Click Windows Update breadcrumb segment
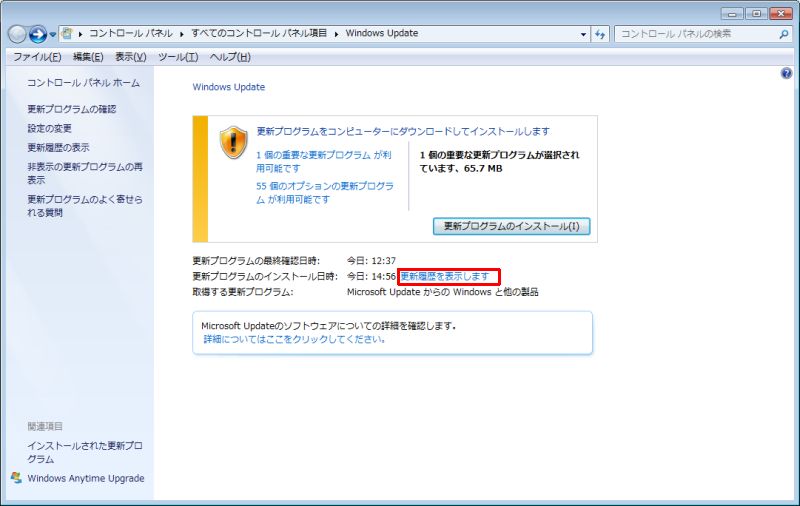The image size is (800, 506). [x=382, y=34]
